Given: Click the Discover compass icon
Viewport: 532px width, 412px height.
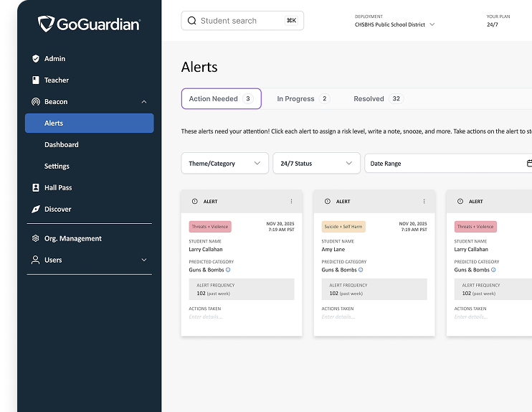Looking at the screenshot, I should click(x=36, y=209).
